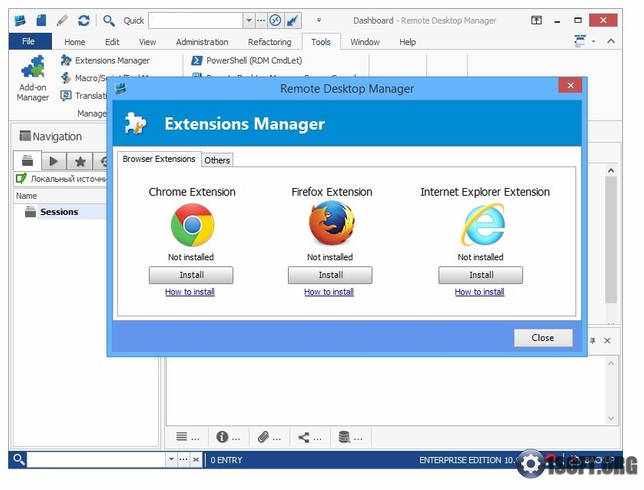Click the status bar search input field
This screenshot has width=644, height=490.
[97, 459]
